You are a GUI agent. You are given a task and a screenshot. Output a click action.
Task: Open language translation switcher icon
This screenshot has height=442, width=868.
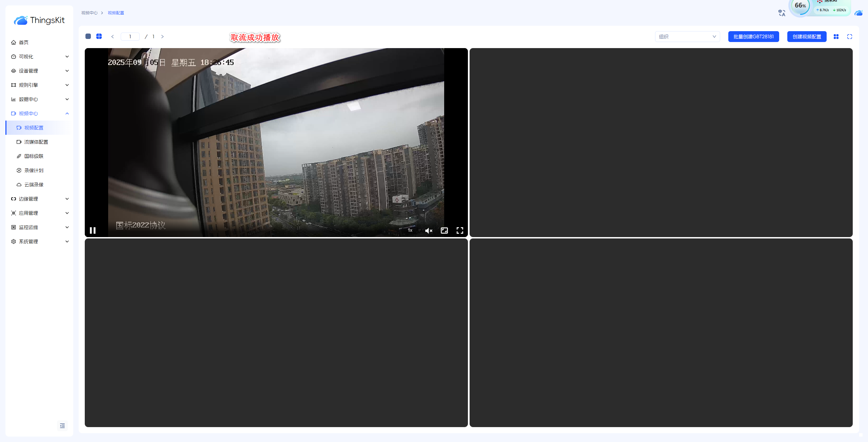click(782, 13)
